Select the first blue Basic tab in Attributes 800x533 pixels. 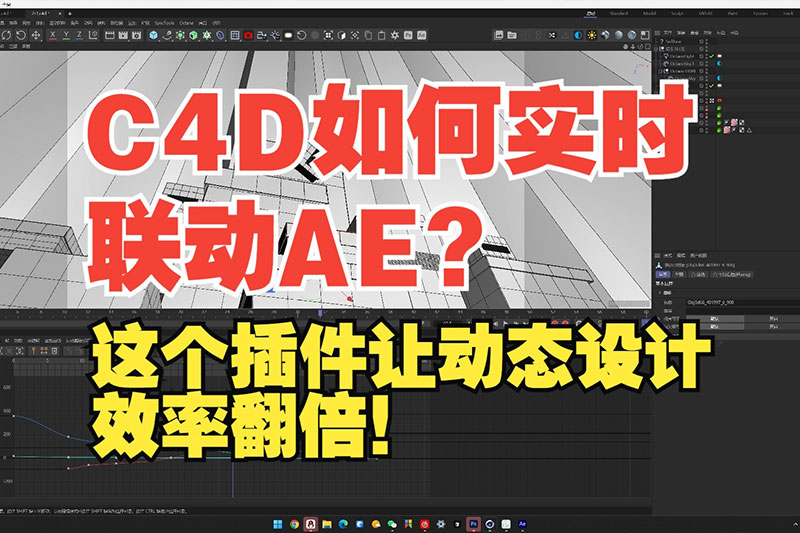coord(662,274)
